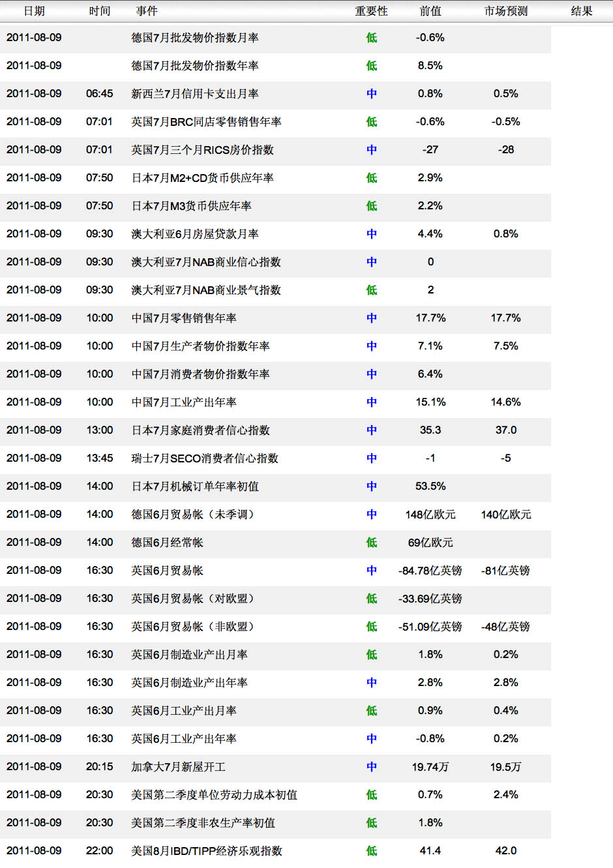Click previous value -51.09亿英镑
This screenshot has height=868, width=613.
(430, 627)
